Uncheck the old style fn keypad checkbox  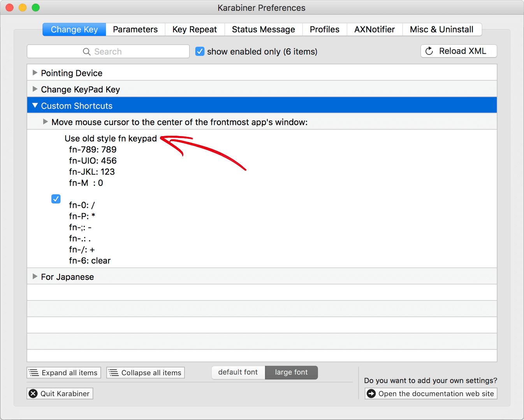pyautogui.click(x=56, y=199)
